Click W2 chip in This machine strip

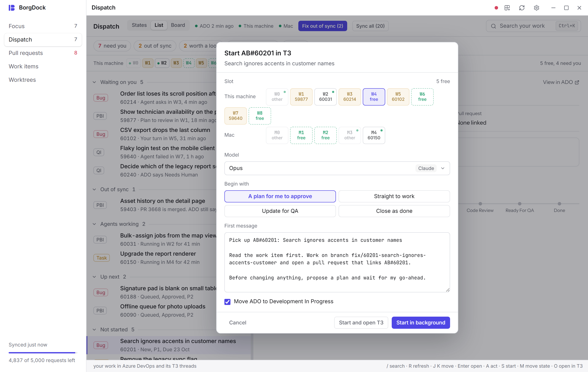(x=162, y=63)
